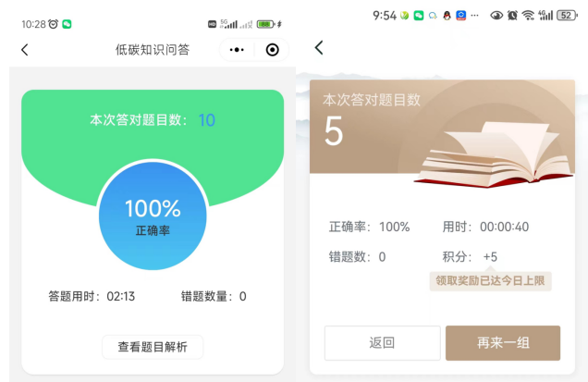Tap the status bar overflow dots
The height and width of the screenshot is (382, 588).
(x=474, y=16)
